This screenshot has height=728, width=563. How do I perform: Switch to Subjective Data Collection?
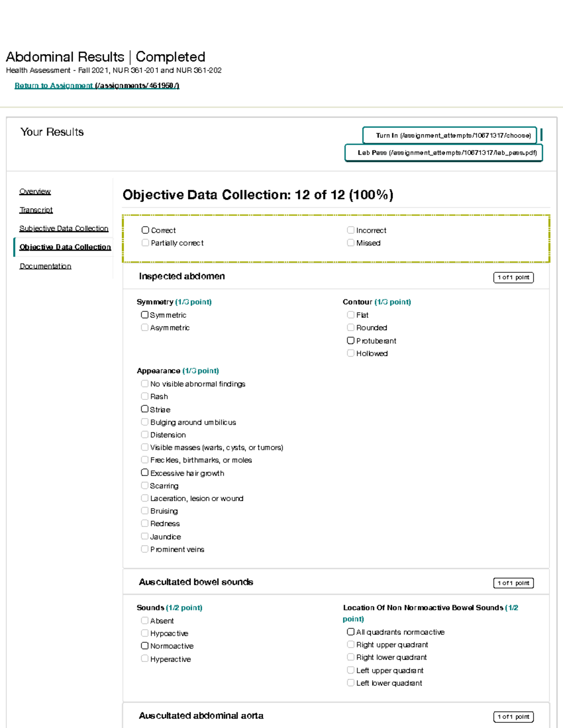tap(63, 228)
